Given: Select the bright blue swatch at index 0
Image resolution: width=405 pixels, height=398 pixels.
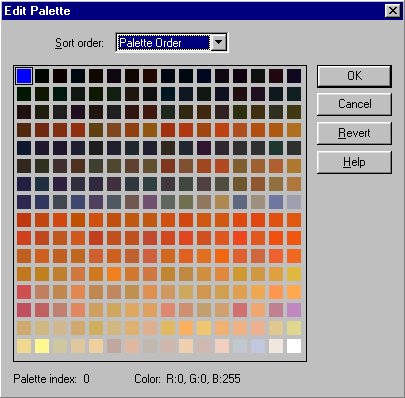Looking at the screenshot, I should [24, 76].
